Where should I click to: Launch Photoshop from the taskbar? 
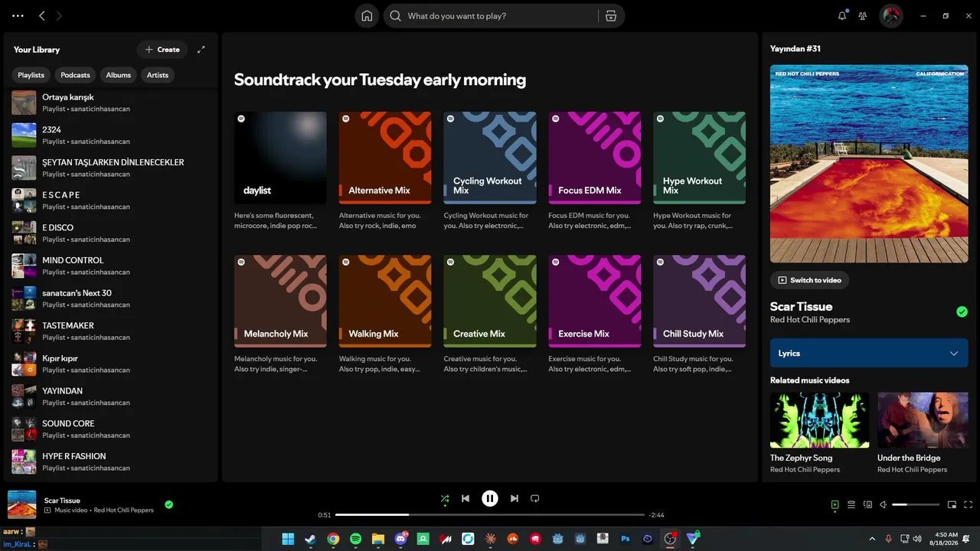[626, 539]
